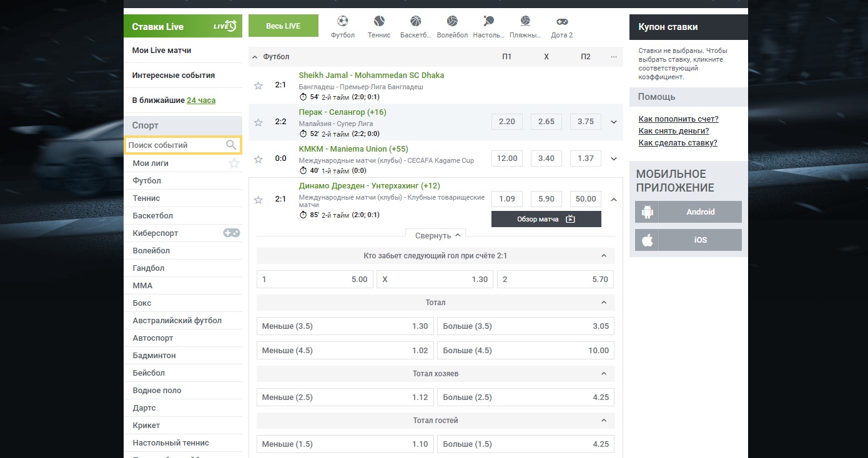
Task: Favorite the KMKM - Maniema Union star
Action: [258, 159]
